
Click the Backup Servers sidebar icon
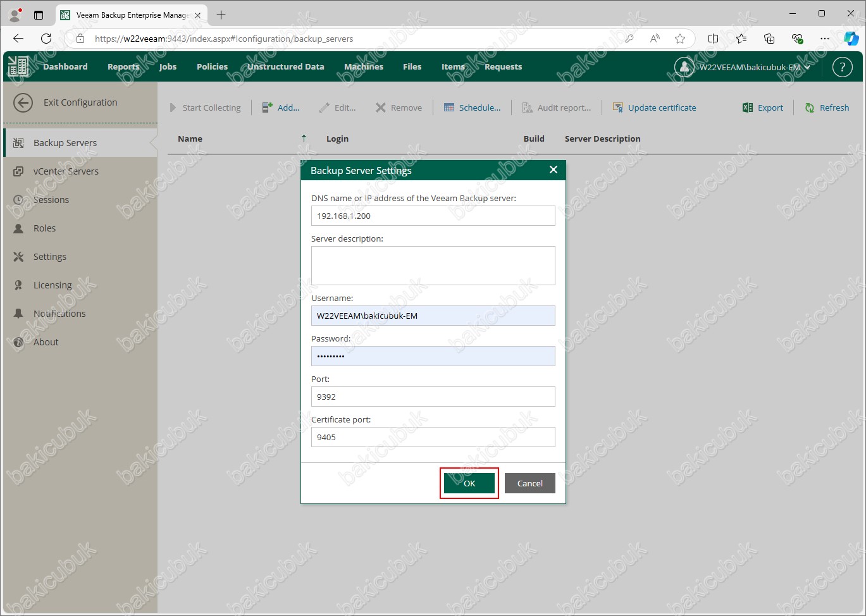[18, 143]
